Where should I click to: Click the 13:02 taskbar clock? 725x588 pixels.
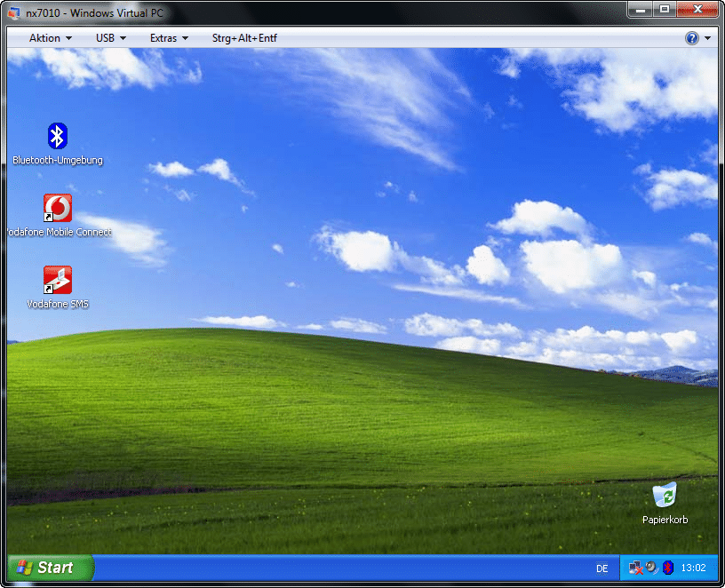[693, 568]
